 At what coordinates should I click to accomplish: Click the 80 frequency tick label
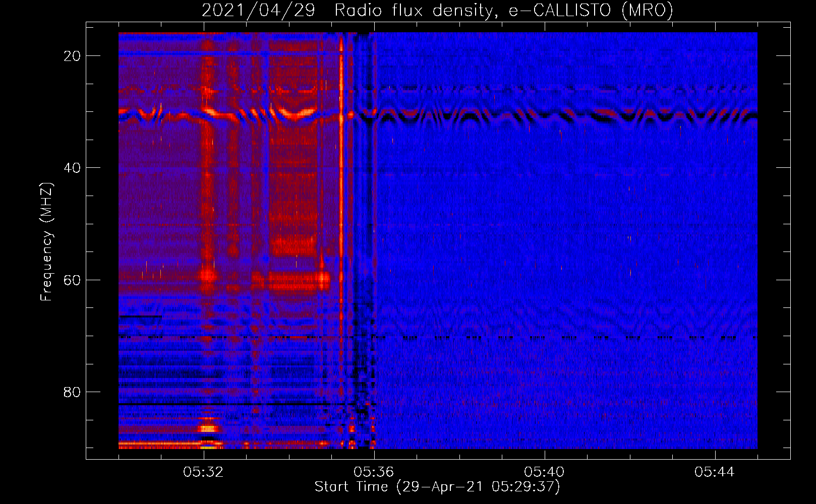(72, 392)
